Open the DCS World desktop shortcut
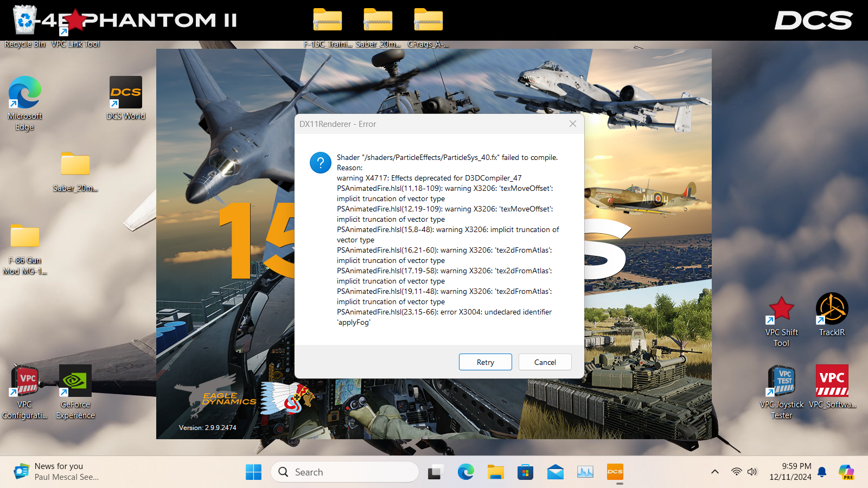Viewport: 868px width, 488px height. (x=126, y=98)
